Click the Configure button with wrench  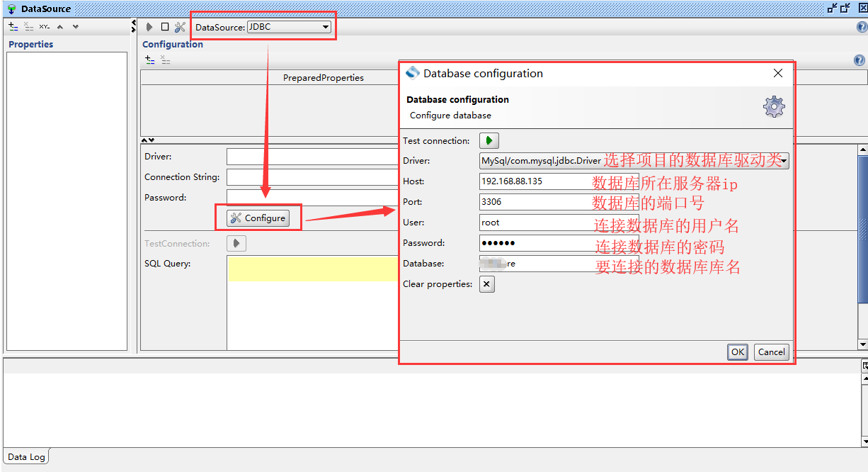click(x=258, y=218)
